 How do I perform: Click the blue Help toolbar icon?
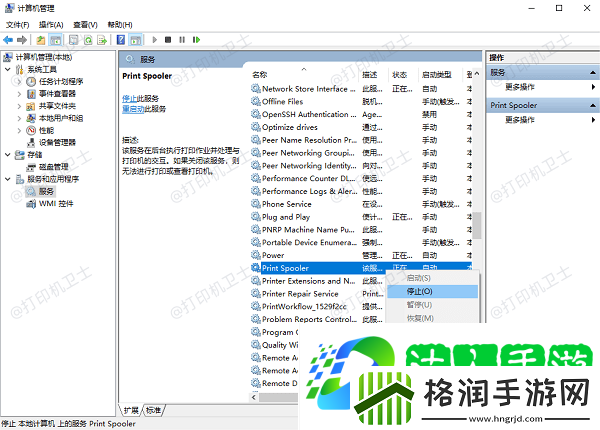(121, 40)
